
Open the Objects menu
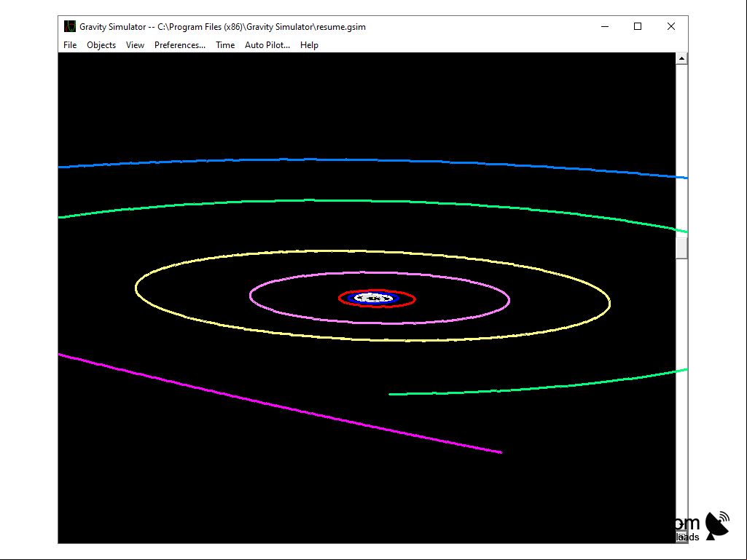[101, 45]
